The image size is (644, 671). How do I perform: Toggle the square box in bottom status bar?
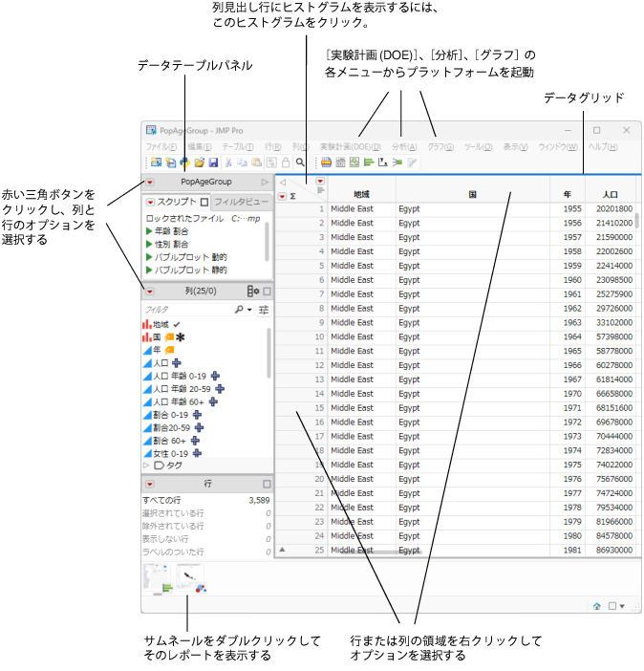pos(612,606)
